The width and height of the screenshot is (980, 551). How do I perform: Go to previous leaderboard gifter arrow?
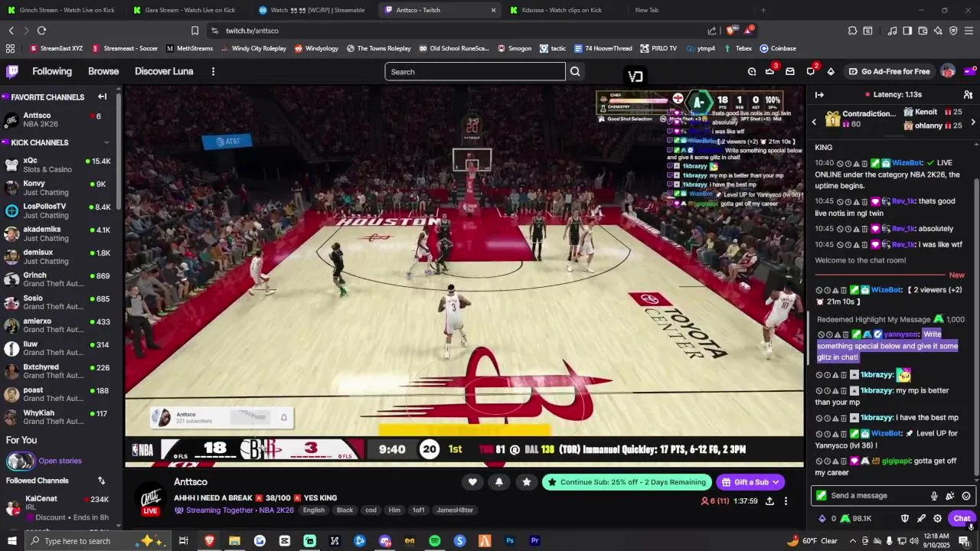[x=814, y=122]
